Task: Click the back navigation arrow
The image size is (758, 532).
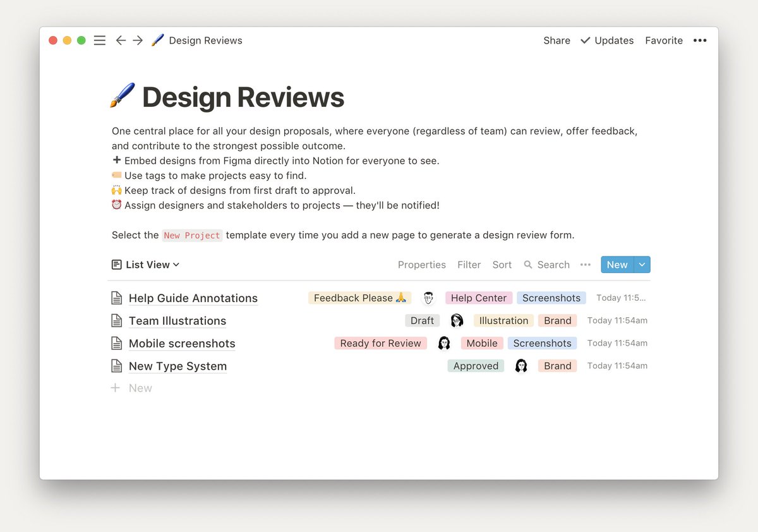Action: pos(121,40)
